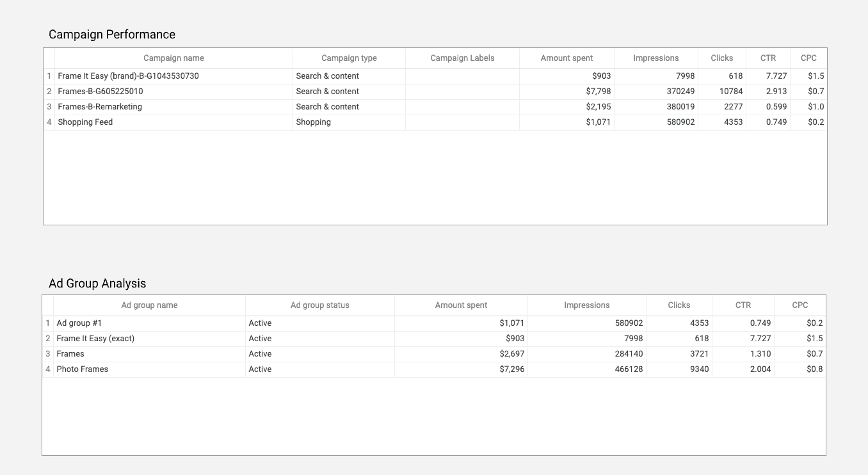
Task: Click amount '$903' in Frame It Easy (brand) row
Action: (x=602, y=76)
